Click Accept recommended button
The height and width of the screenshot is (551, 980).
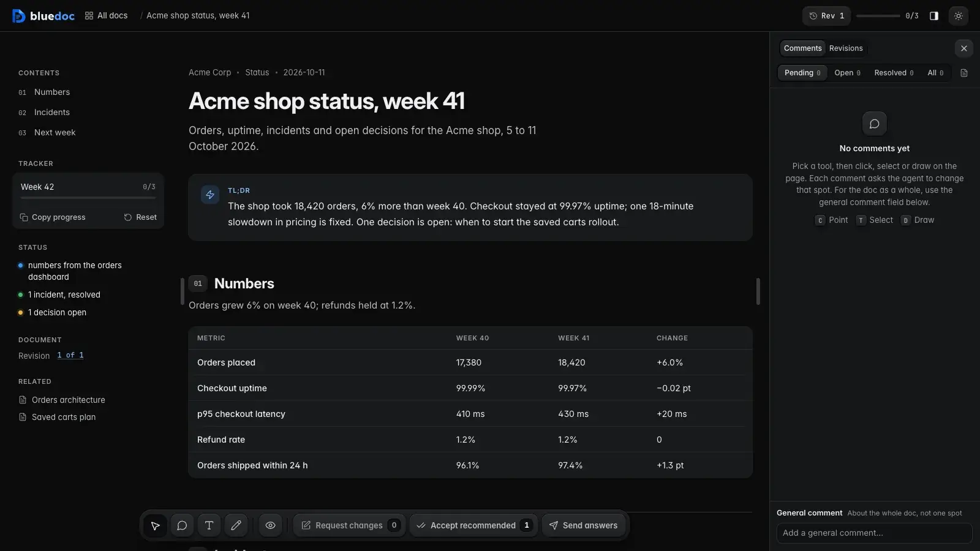tap(473, 525)
